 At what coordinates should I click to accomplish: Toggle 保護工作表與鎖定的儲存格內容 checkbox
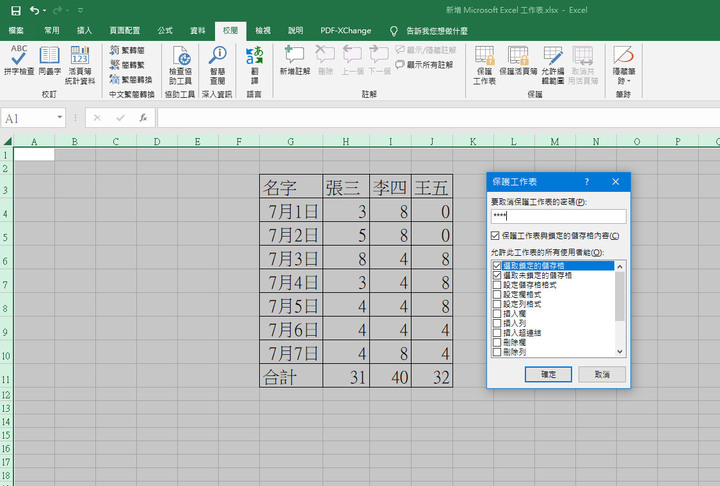click(x=495, y=236)
